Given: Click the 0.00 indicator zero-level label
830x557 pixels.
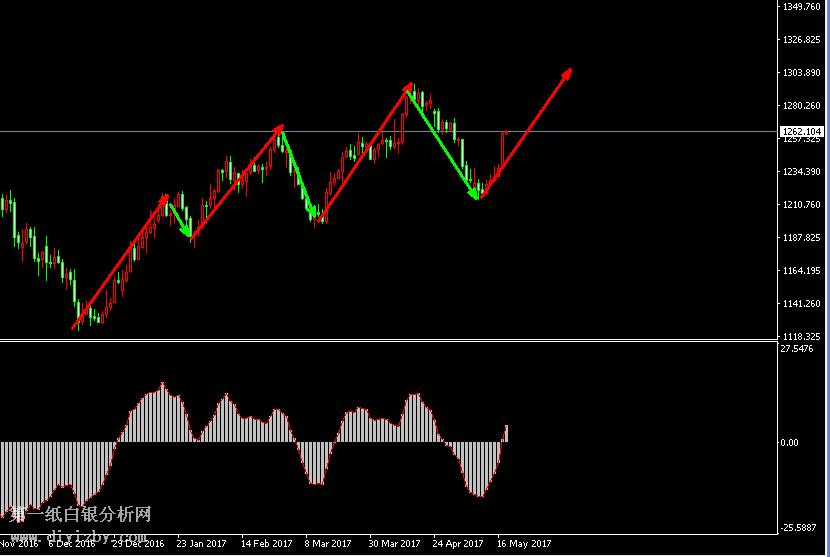Looking at the screenshot, I should coord(789,442).
